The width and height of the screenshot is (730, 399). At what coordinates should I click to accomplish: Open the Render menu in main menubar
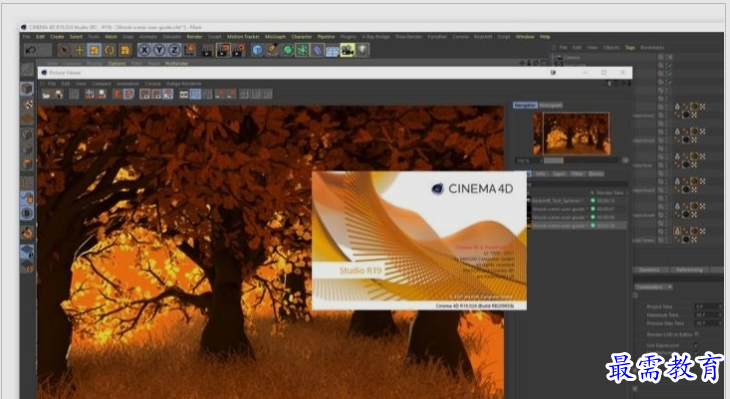(195, 37)
